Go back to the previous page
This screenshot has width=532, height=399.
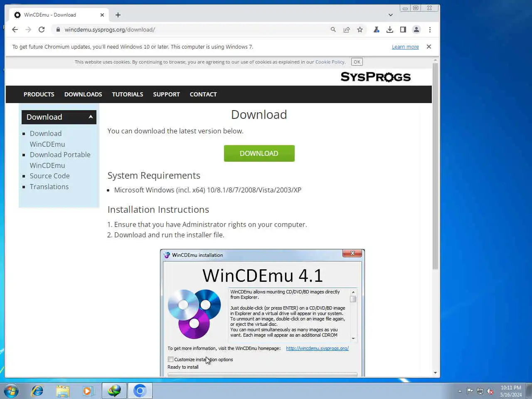15,30
